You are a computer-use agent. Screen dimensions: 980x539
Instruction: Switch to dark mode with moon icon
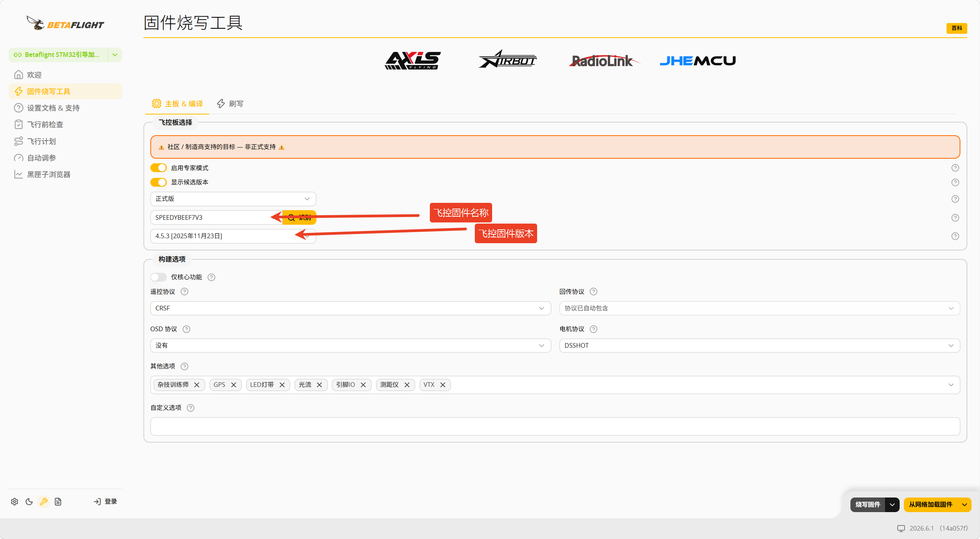[29, 501]
